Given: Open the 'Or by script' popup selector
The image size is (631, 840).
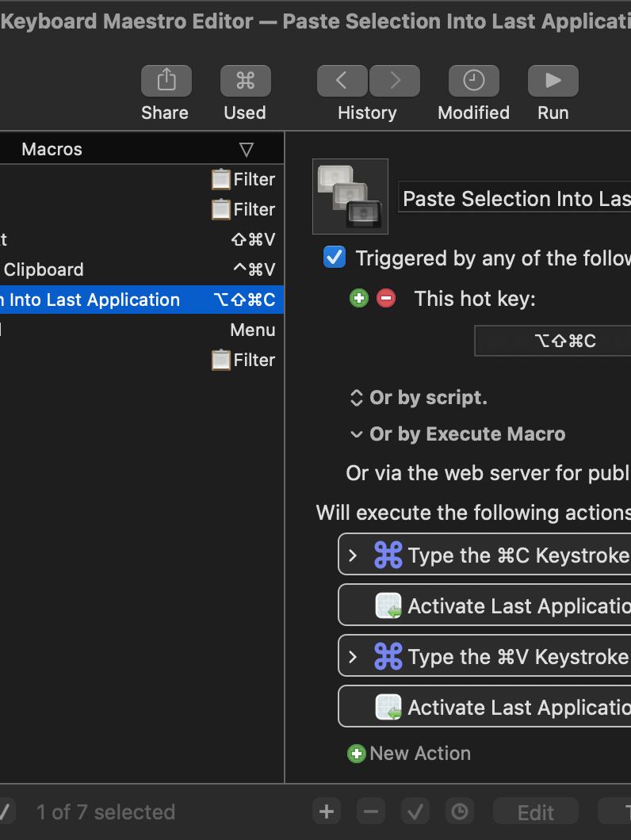Looking at the screenshot, I should click(x=357, y=398).
